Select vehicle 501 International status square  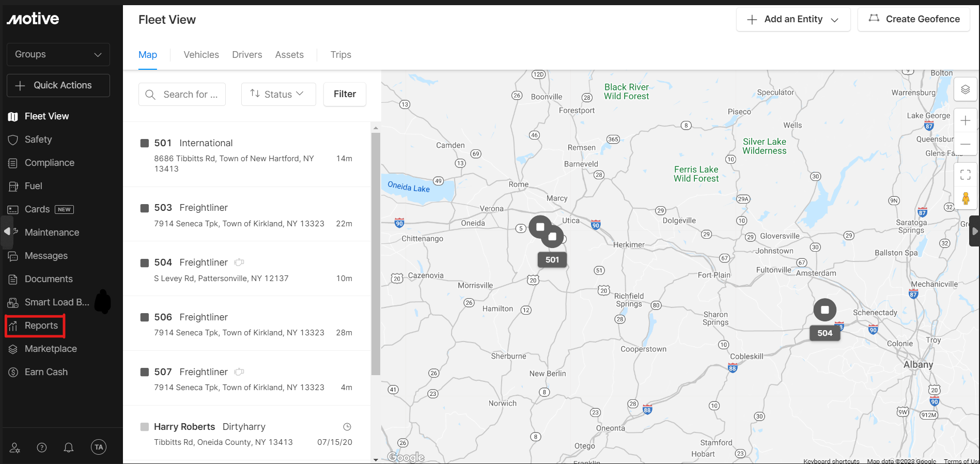[145, 143]
